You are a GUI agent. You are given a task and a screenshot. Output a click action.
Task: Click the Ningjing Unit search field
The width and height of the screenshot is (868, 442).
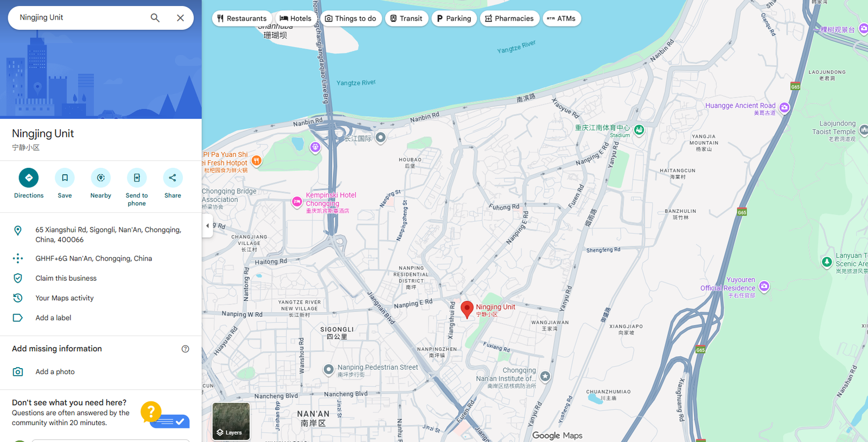point(81,18)
